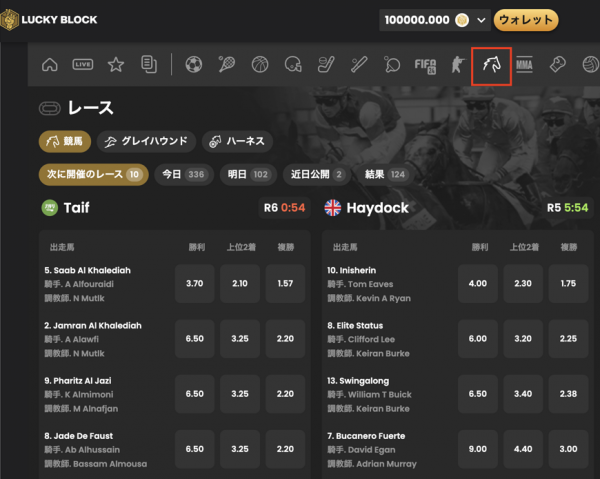
Task: Click runner name 13. Swingalong
Action: coord(358,381)
